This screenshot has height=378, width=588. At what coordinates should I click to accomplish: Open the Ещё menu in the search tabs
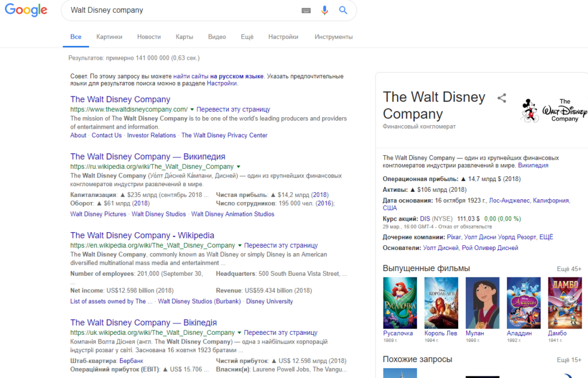point(247,37)
